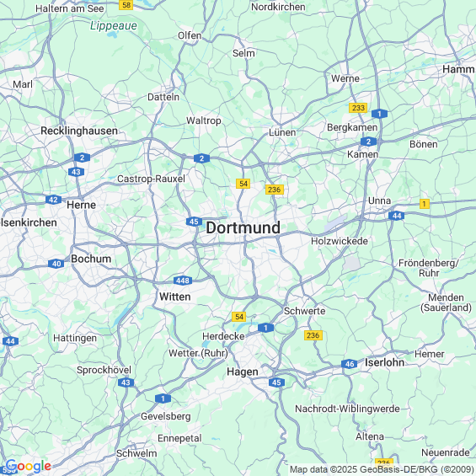Select the A 43 shield near Sprockhövel
This screenshot has height=476, width=476.
(126, 382)
